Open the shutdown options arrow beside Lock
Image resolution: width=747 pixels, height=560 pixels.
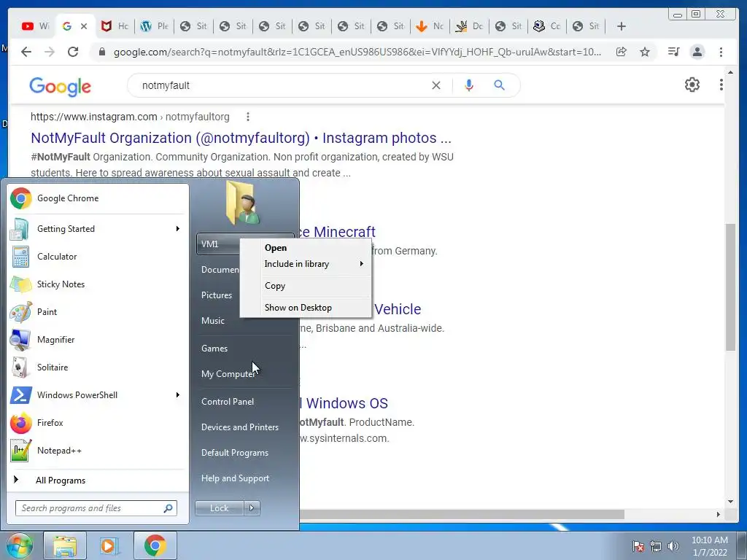pos(252,508)
